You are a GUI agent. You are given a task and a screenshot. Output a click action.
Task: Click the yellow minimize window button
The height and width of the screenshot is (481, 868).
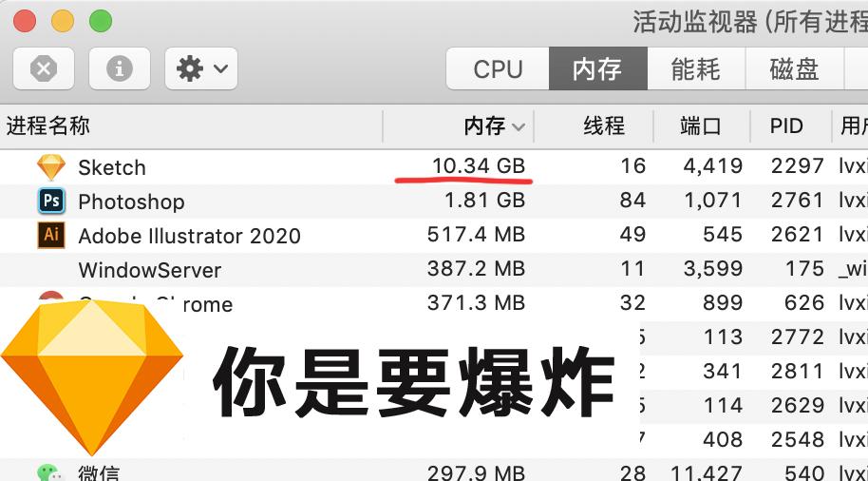tap(63, 20)
